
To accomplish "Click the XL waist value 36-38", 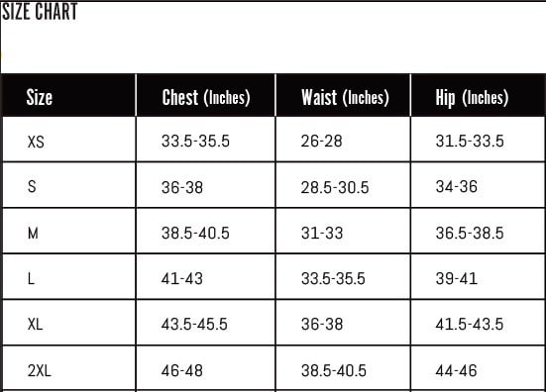I will coord(322,324).
